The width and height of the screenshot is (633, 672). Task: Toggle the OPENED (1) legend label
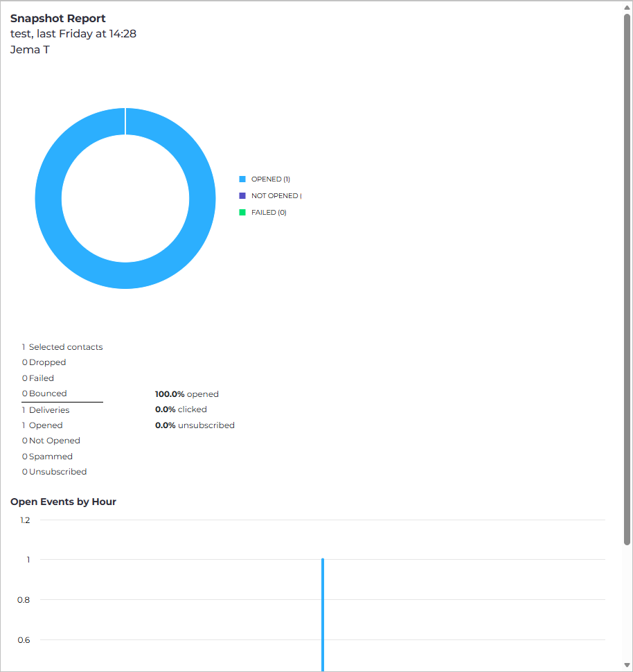point(270,179)
